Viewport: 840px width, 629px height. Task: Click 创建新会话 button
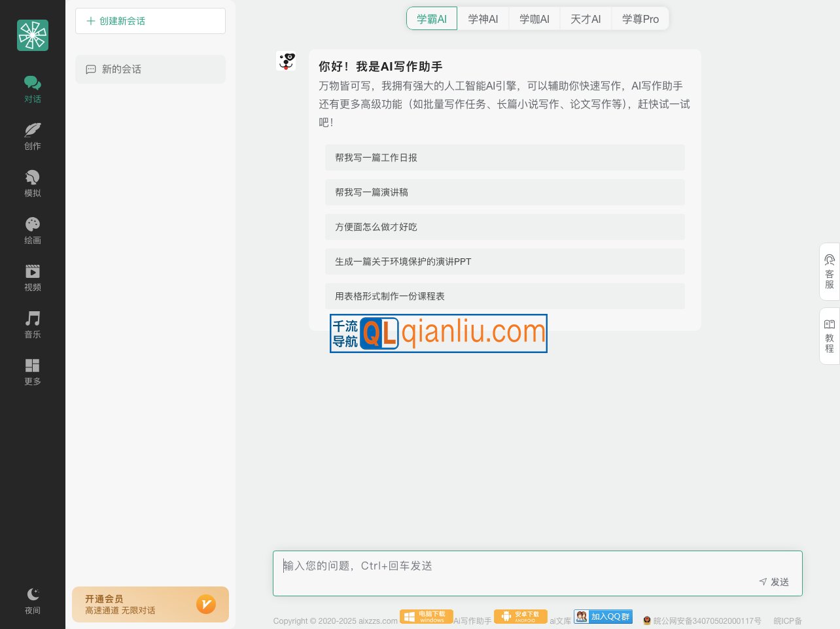[x=150, y=21]
